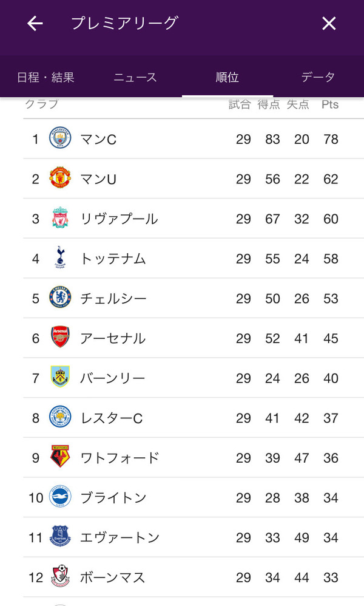Open the データ tab
Viewport: 364px width, 606px height.
point(318,77)
